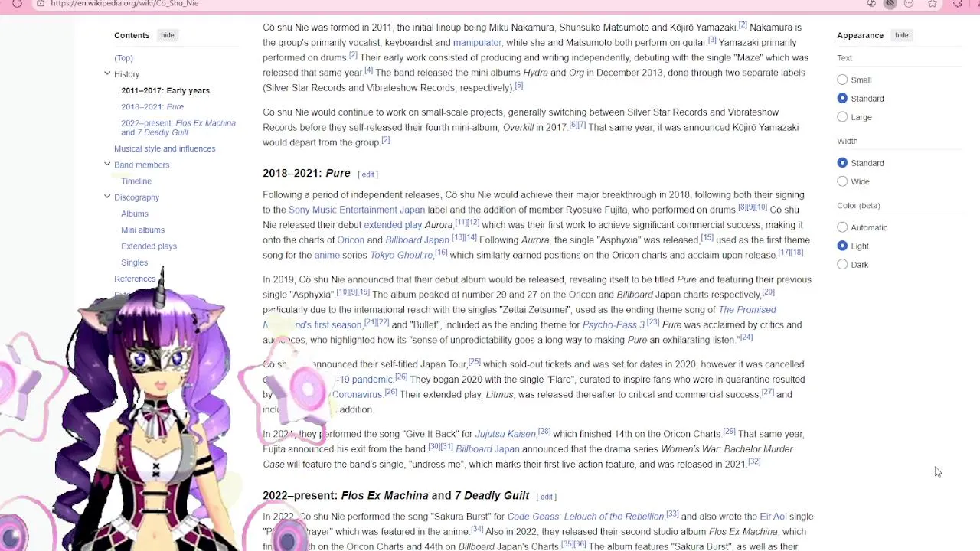Open site information icon beside the URL
This screenshot has height=551, width=980.
(40, 3)
